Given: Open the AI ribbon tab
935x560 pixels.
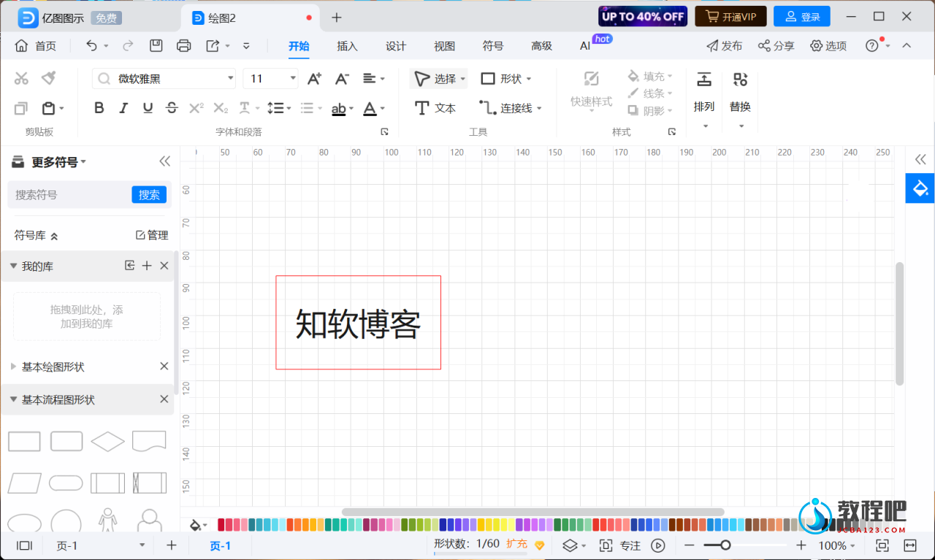Looking at the screenshot, I should coord(585,46).
